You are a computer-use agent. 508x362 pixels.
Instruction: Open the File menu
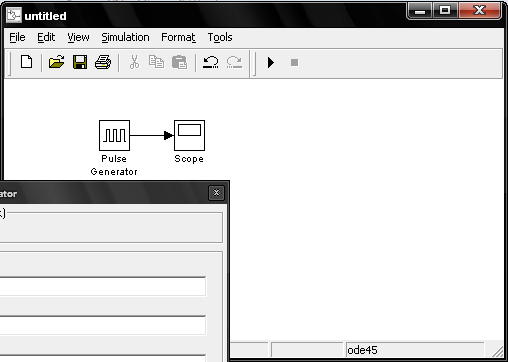click(17, 37)
